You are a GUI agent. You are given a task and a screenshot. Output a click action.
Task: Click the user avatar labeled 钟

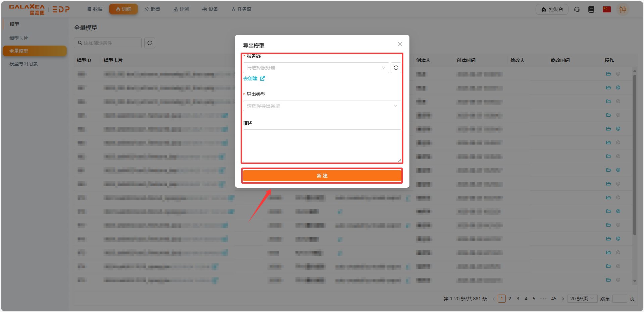pyautogui.click(x=623, y=10)
